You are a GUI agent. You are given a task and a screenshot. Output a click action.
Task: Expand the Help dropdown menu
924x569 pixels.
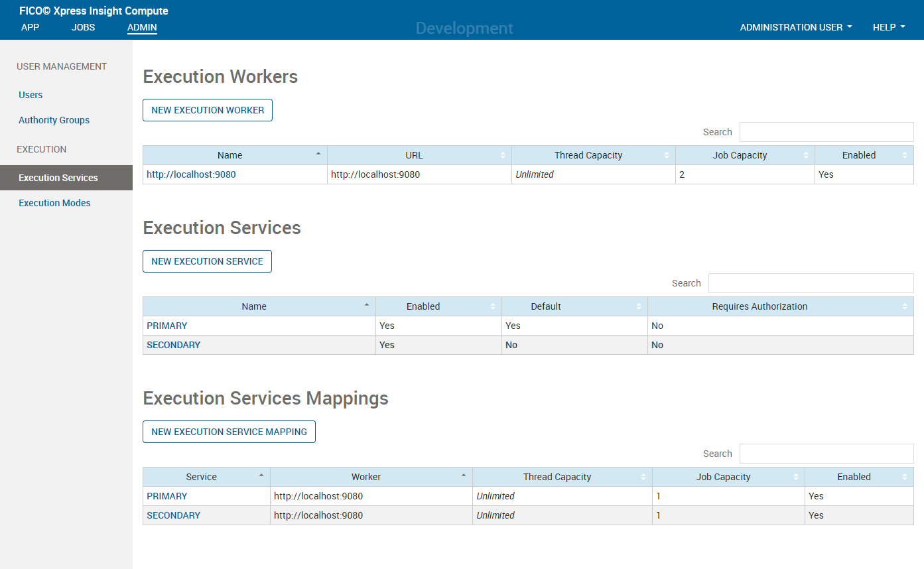tap(889, 27)
